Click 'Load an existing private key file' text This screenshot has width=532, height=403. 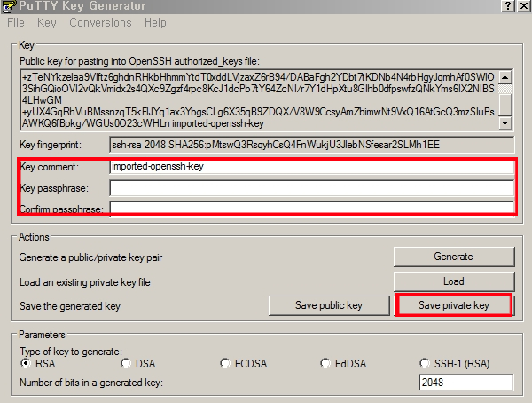click(x=85, y=282)
